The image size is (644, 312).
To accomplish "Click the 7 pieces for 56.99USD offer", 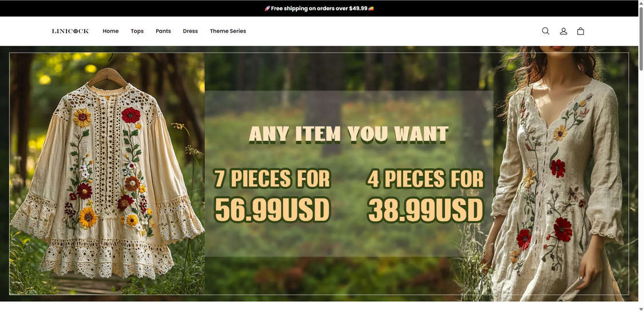I will point(272,195).
